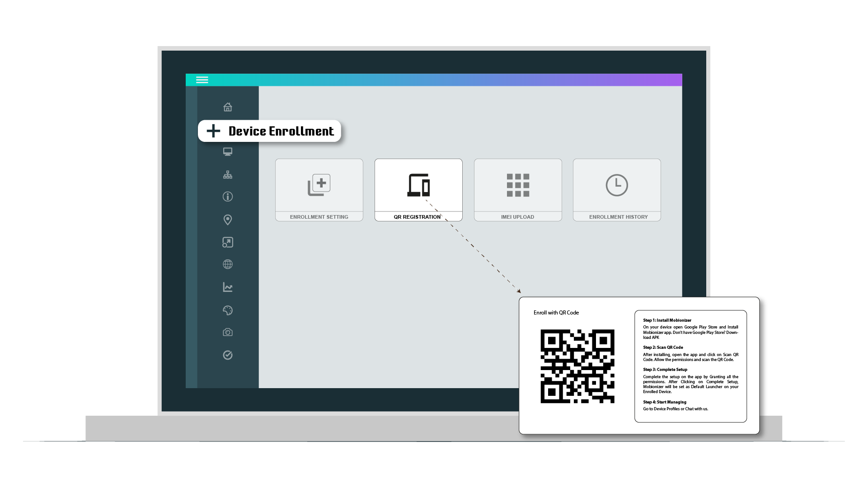Click the remote cast sidebar icon
The width and height of the screenshot is (868, 488).
pyautogui.click(x=228, y=242)
